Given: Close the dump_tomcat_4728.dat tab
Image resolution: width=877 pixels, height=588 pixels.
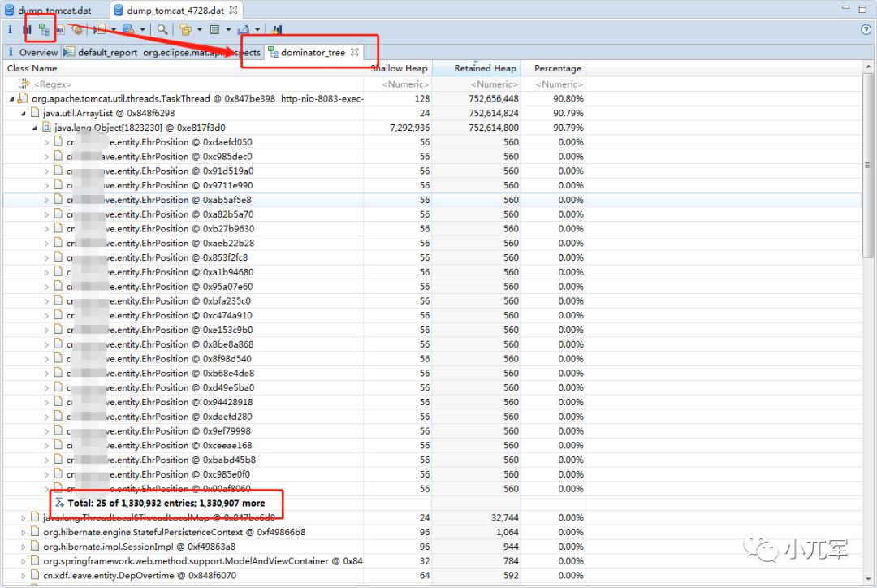Looking at the screenshot, I should (x=233, y=10).
